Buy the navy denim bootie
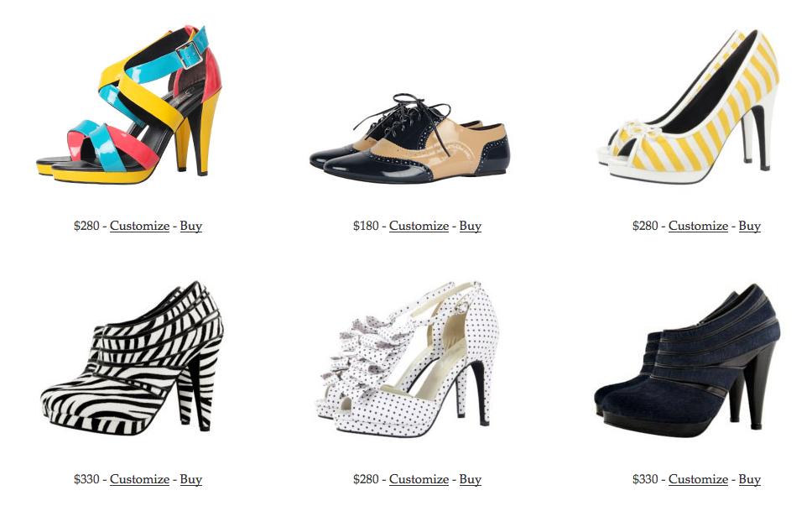Viewport: 812px width, 506px height. tap(749, 480)
